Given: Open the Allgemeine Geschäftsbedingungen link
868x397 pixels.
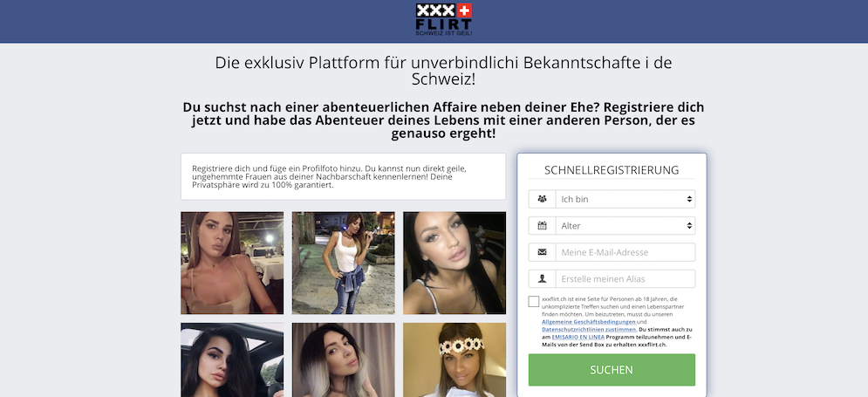Looking at the screenshot, I should (589, 322).
